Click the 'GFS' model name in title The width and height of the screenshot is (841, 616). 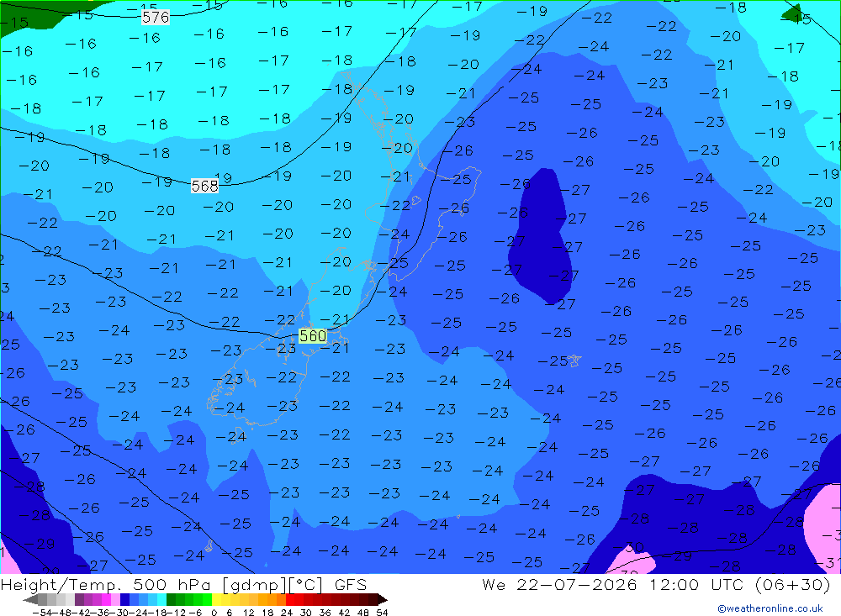351,584
